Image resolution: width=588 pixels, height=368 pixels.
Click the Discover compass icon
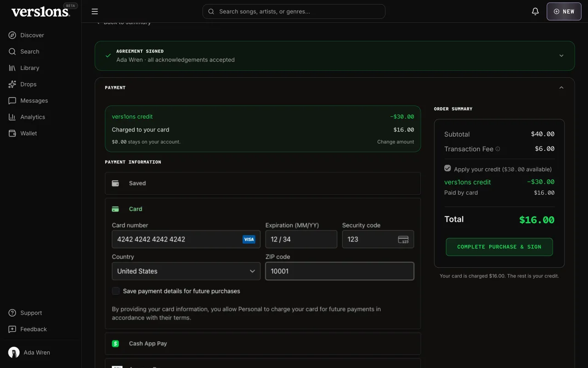coord(12,35)
